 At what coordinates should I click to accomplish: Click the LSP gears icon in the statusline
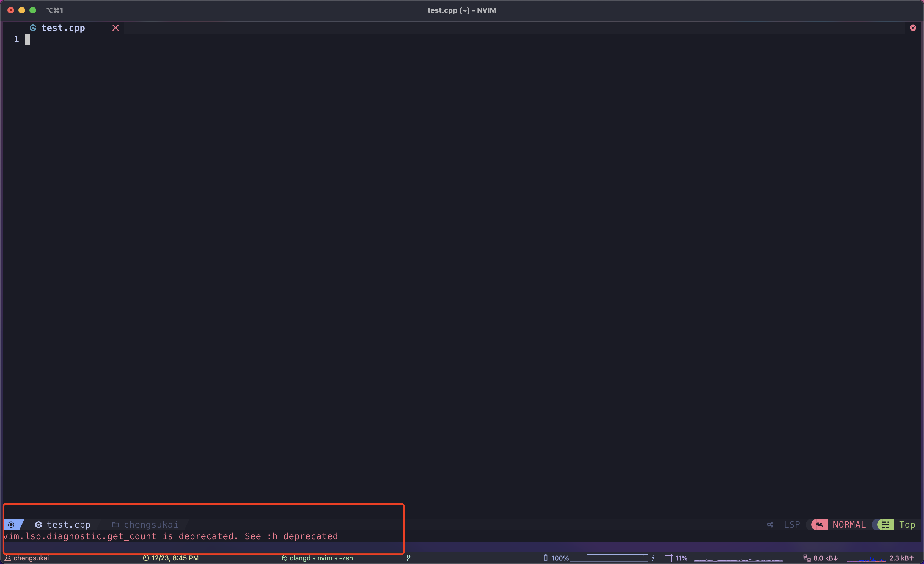(770, 525)
